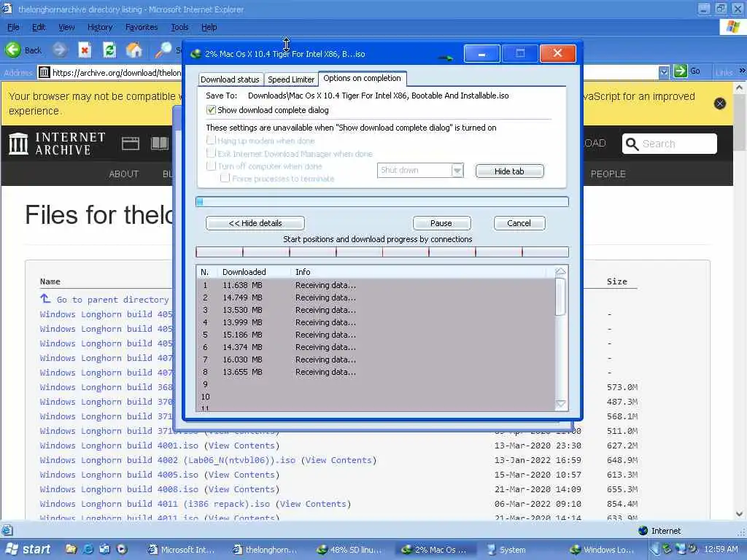Viewport: 747px width, 560px height.
Task: Toggle Exit Internet Download Manager when done
Action: point(211,153)
